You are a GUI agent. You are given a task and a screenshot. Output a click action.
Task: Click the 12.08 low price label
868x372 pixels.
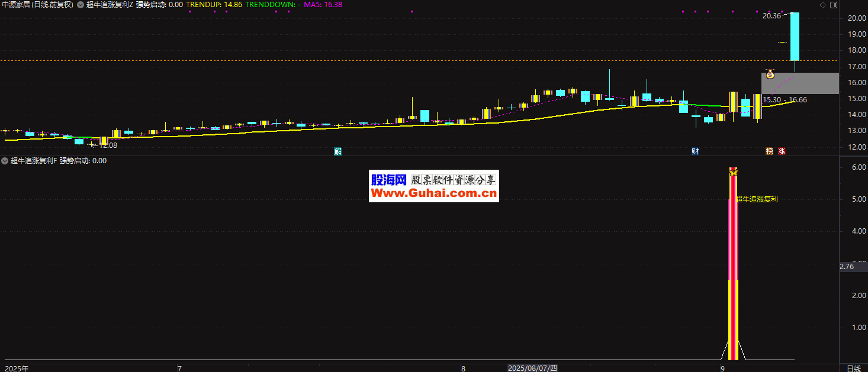(108, 145)
